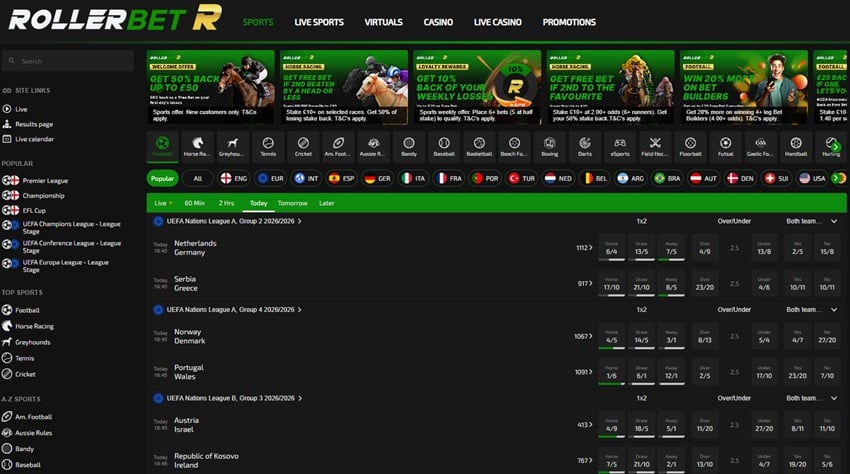Image resolution: width=850 pixels, height=474 pixels.
Task: Open Horse Racing in the sports carousel
Action: [197, 146]
